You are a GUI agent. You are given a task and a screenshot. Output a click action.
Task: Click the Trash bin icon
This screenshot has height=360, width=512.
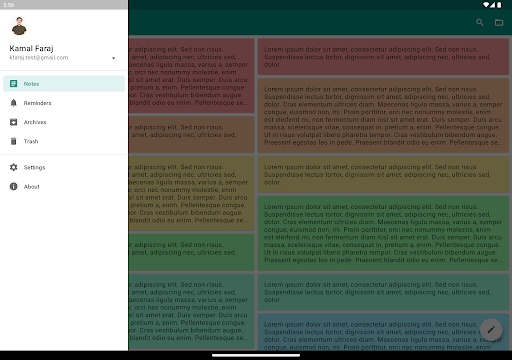tap(13, 141)
